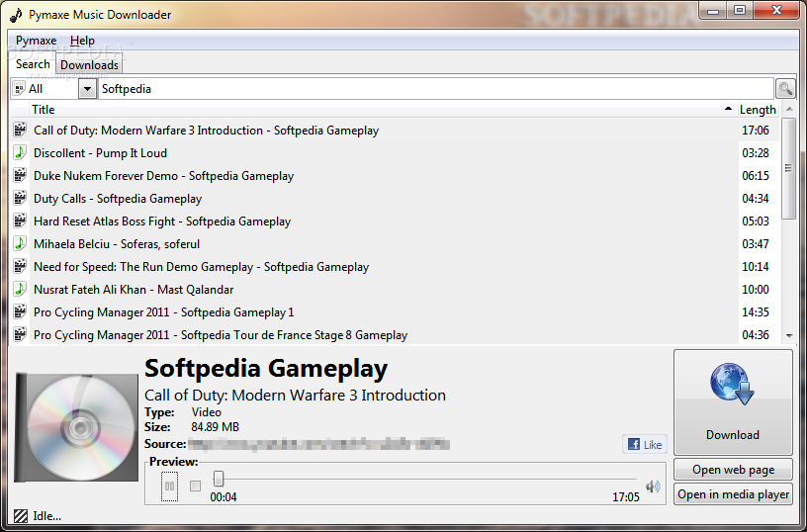The width and height of the screenshot is (807, 532).
Task: Click video icon beside Call of Duty row
Action: 20,131
